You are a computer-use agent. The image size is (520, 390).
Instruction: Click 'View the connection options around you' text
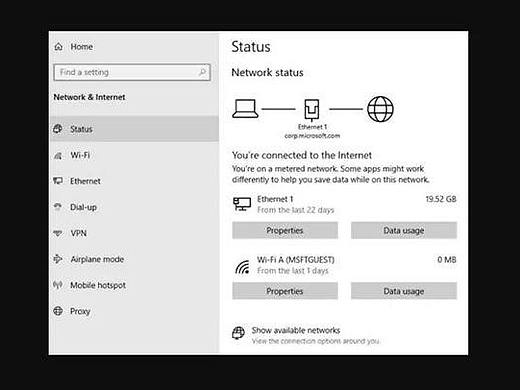click(315, 341)
